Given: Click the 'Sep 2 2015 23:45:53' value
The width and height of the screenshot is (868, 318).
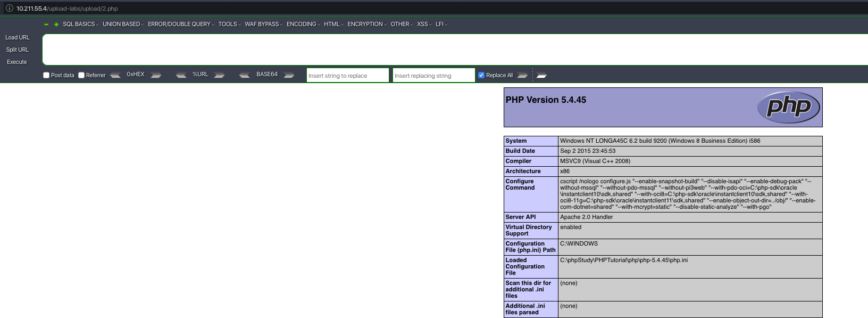Looking at the screenshot, I should pos(588,151).
